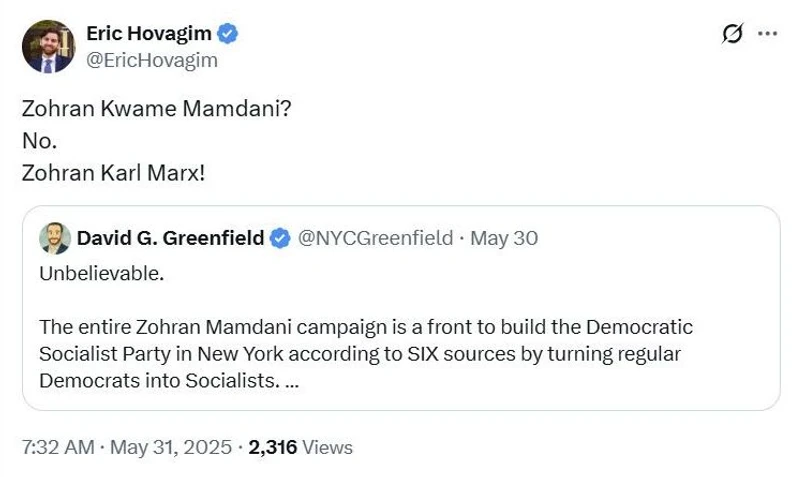
Task: Click the "No." line of the tweet
Action: click(39, 141)
